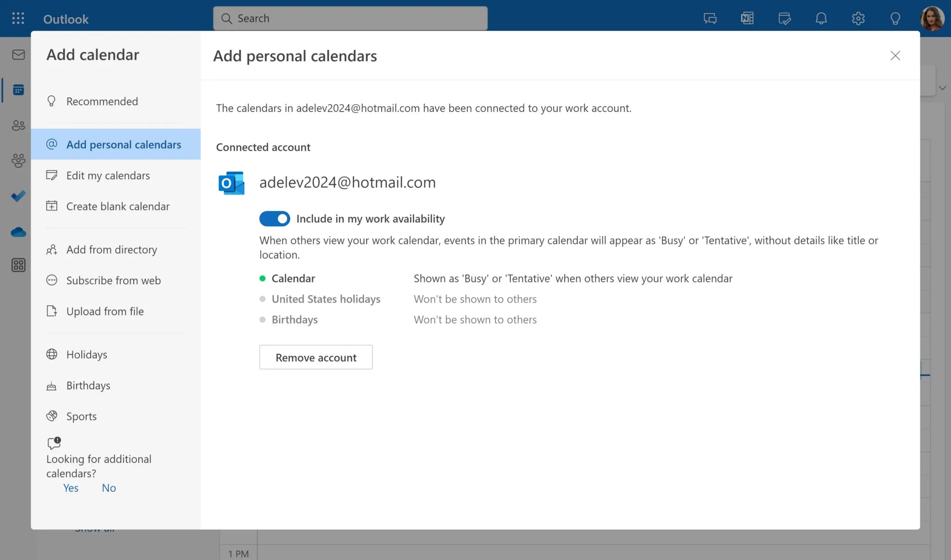Disable Include in my work availability toggle
This screenshot has height=560, width=951.
(x=274, y=219)
